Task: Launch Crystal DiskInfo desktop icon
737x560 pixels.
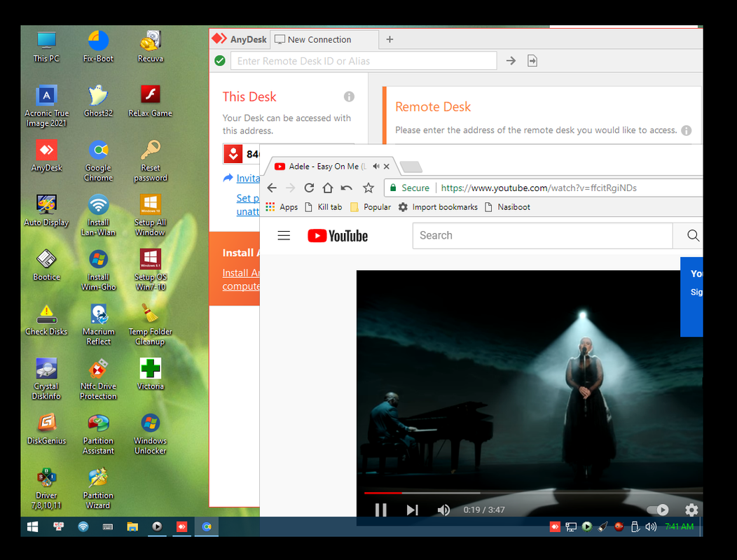Action: tap(46, 379)
